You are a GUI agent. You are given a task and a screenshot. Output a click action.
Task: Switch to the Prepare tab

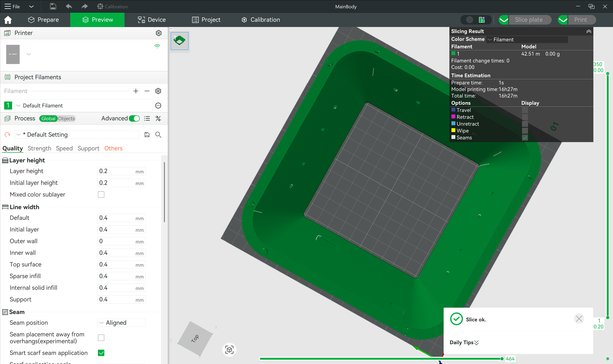tap(43, 20)
